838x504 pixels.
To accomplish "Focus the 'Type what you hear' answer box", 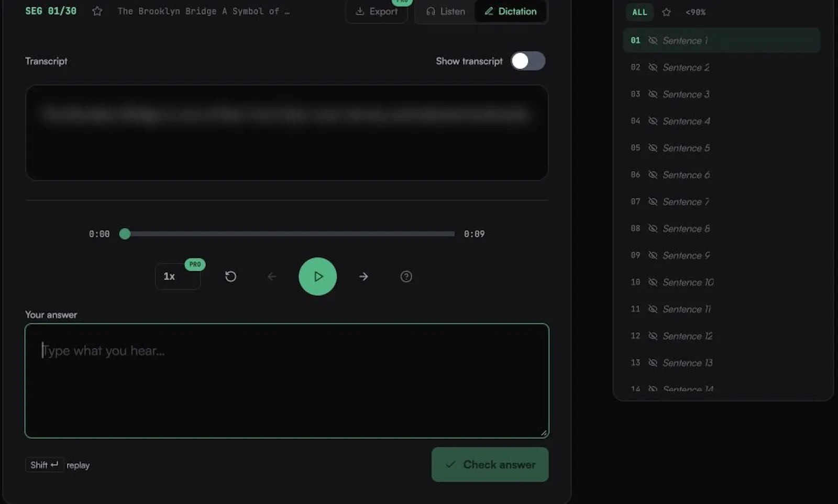I will (x=286, y=380).
